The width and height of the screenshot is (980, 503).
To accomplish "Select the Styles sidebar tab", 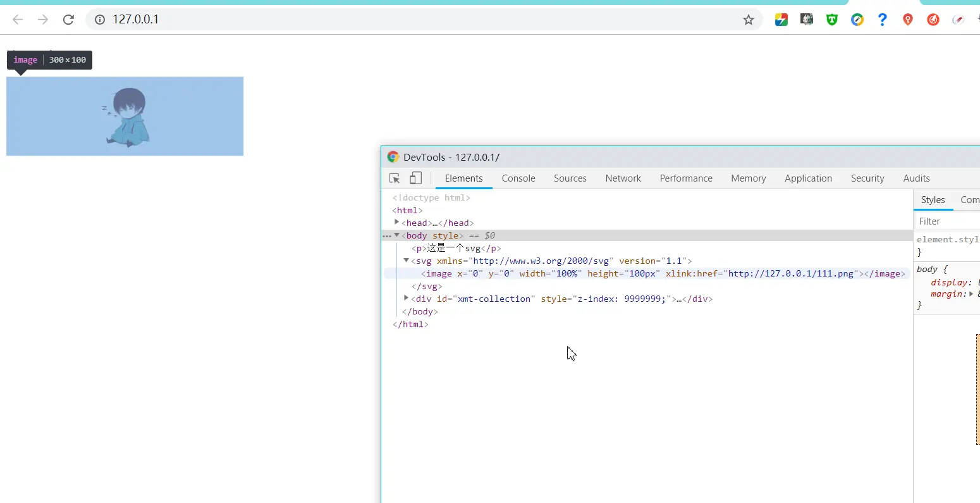I will pyautogui.click(x=933, y=200).
